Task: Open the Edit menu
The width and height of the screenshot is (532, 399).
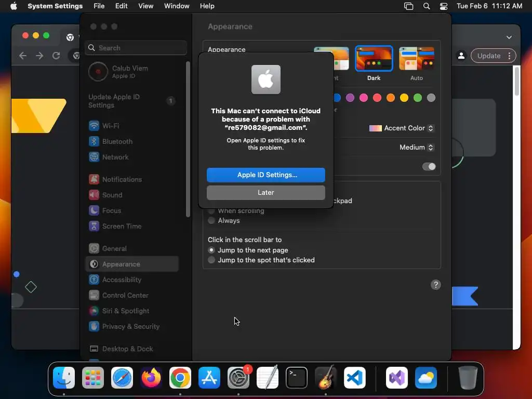Action: (122, 6)
